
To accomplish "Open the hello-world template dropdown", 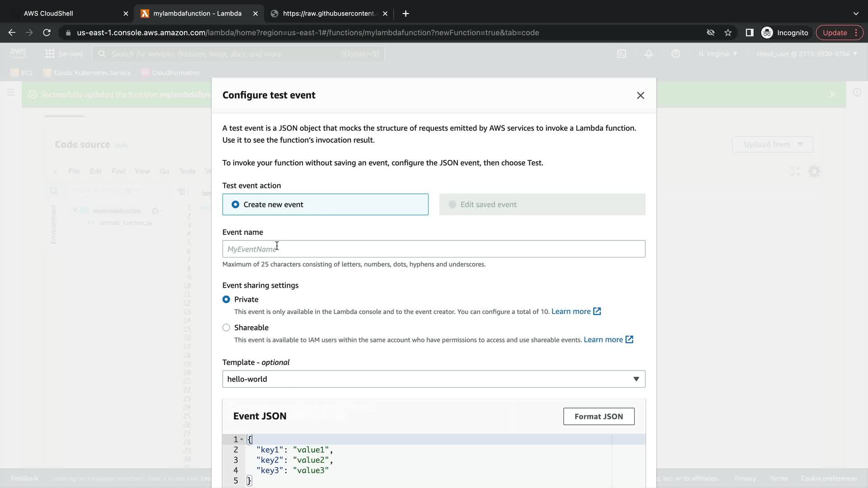I will coord(433,379).
